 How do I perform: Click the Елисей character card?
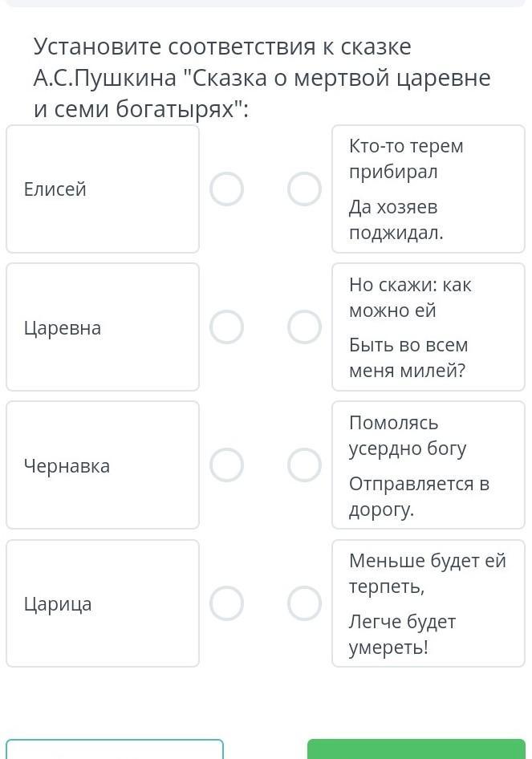click(103, 189)
